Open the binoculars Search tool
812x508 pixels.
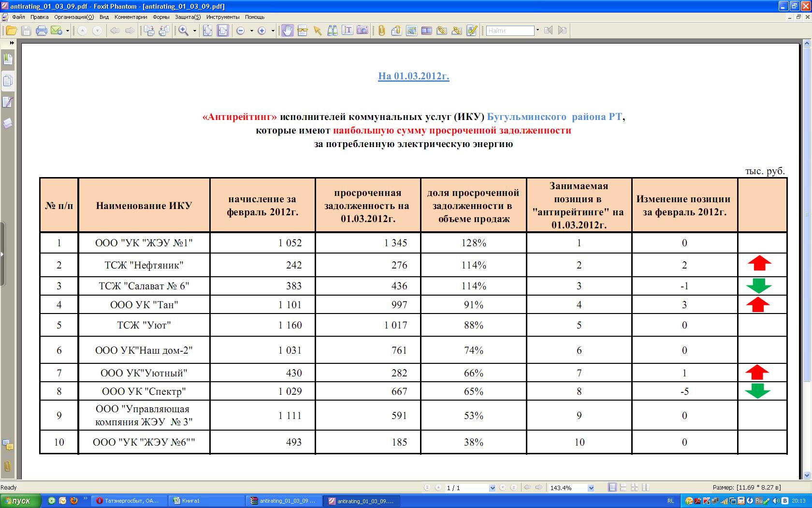[333, 30]
